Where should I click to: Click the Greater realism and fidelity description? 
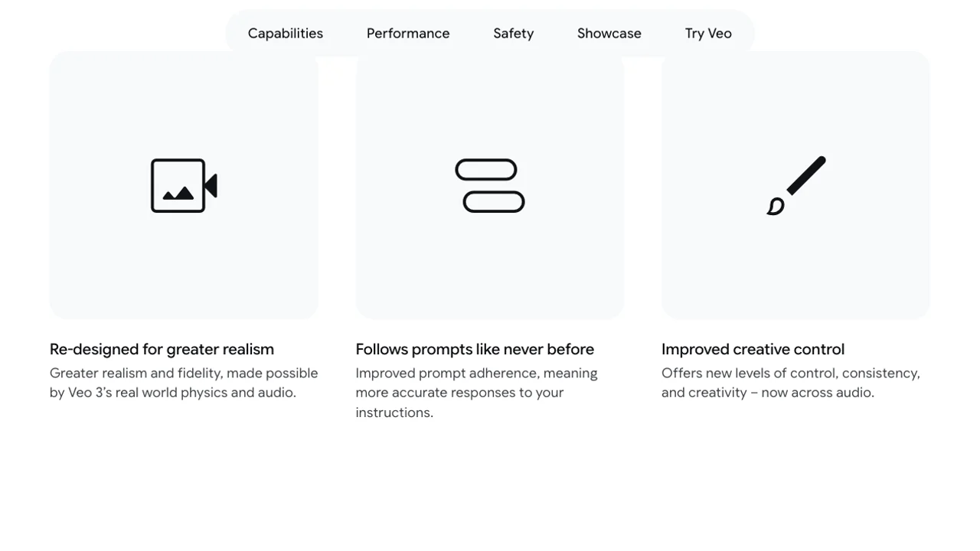(x=184, y=383)
